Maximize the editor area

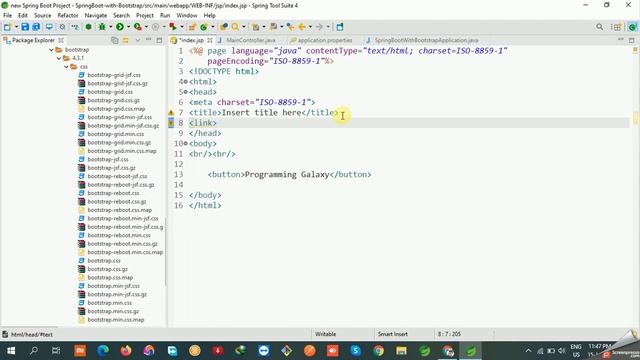(631, 40)
